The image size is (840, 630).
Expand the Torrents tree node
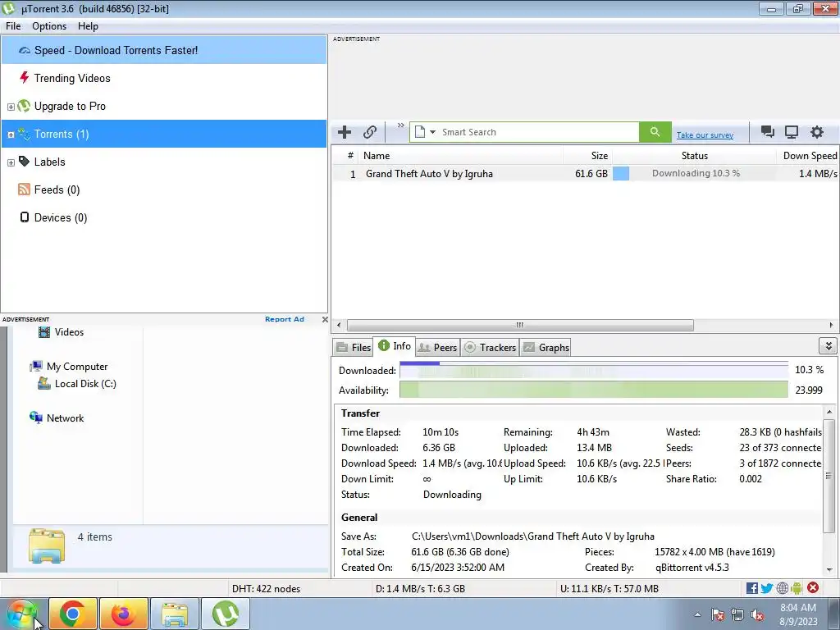tap(11, 135)
